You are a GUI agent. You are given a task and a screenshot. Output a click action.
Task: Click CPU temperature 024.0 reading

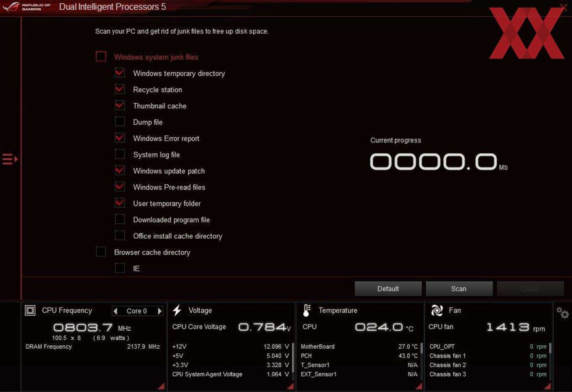[384, 327]
